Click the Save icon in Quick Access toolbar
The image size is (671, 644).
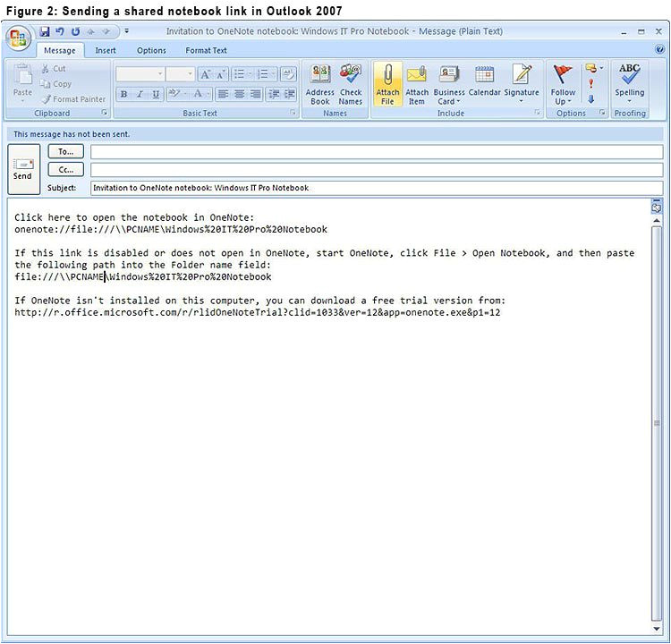pyautogui.click(x=45, y=31)
